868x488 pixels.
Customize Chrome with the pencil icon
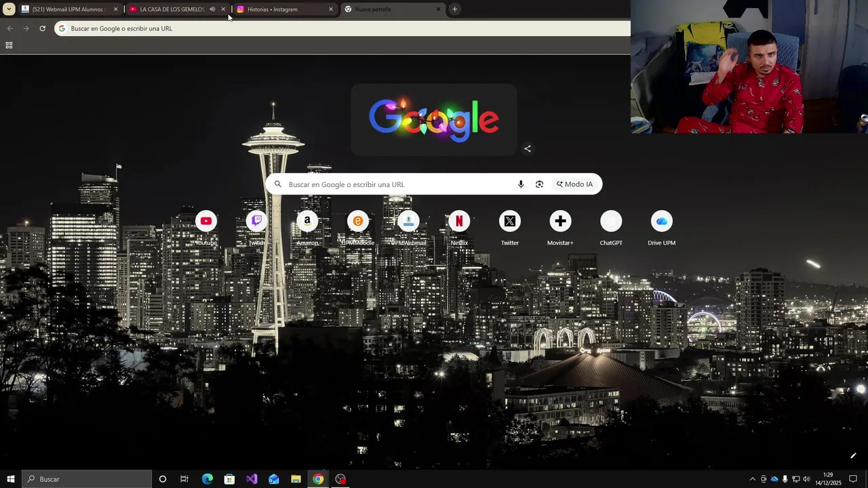point(853,456)
